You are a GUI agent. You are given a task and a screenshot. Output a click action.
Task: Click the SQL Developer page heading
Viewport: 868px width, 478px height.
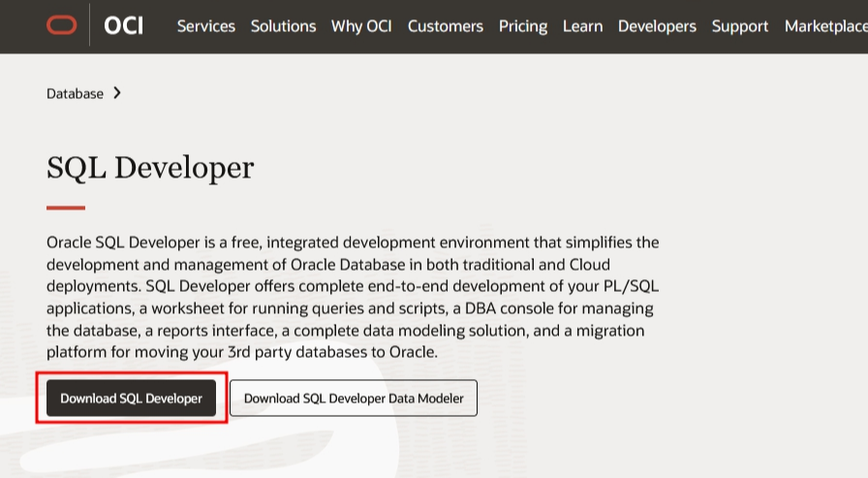tap(150, 168)
